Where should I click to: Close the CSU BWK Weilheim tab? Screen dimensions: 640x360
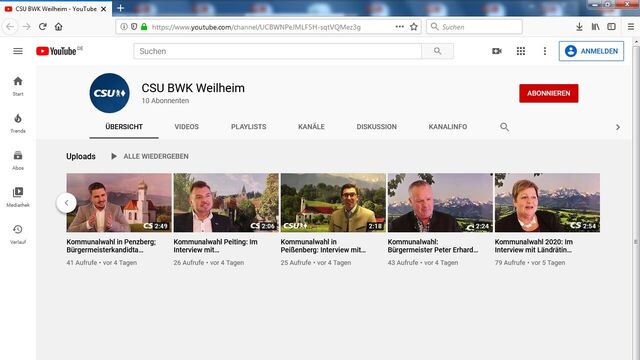pos(104,9)
